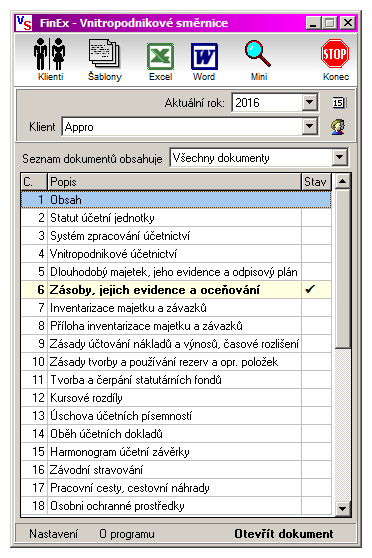Click Otevřít dokument button
This screenshot has height=558, width=372.
coord(284,534)
